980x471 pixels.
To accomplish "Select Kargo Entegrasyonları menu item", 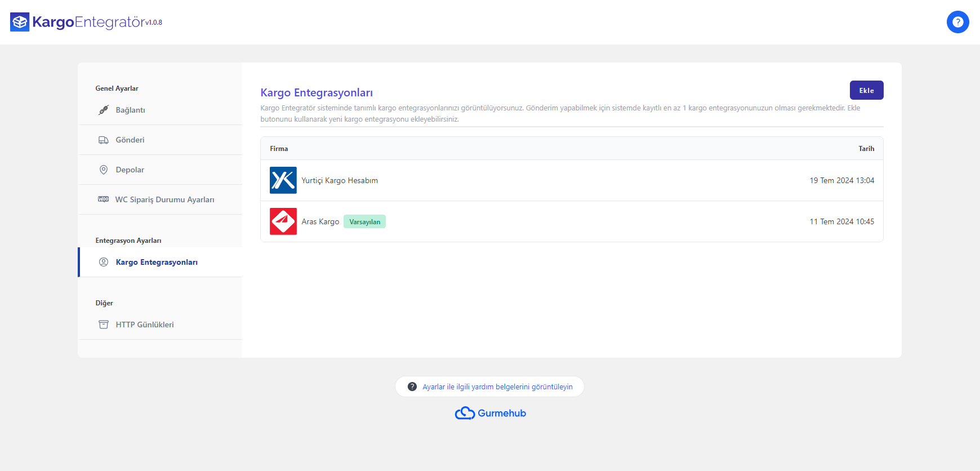I will (x=160, y=262).
